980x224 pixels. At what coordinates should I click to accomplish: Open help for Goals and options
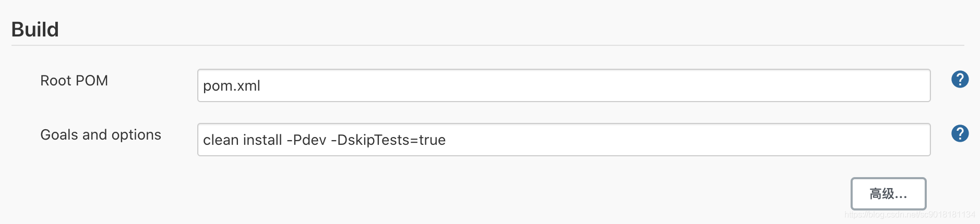coord(960,134)
